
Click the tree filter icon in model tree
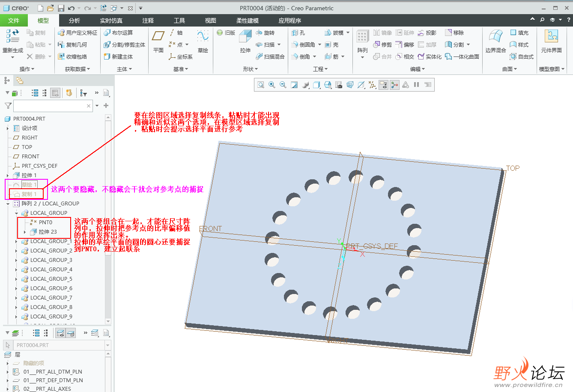(x=84, y=93)
